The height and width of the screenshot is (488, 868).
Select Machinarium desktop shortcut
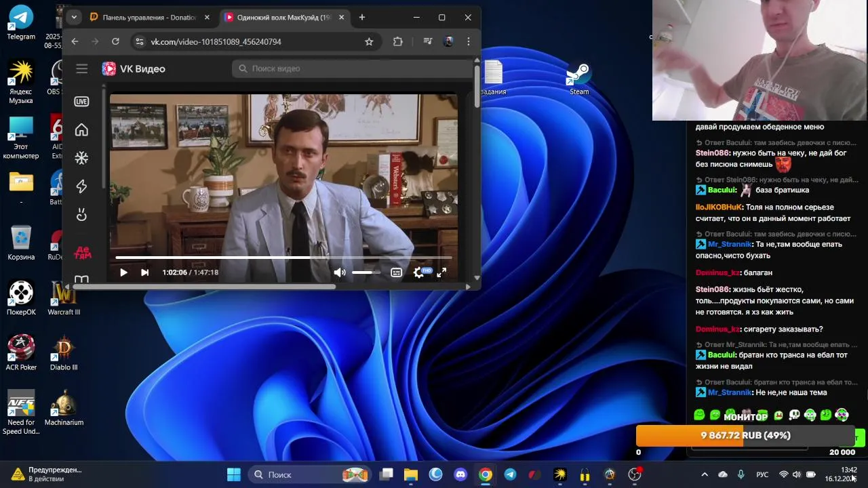pyautogui.click(x=64, y=408)
